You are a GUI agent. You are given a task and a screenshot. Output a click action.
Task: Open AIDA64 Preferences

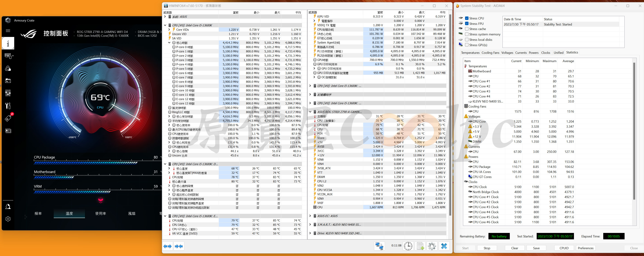click(x=586, y=248)
